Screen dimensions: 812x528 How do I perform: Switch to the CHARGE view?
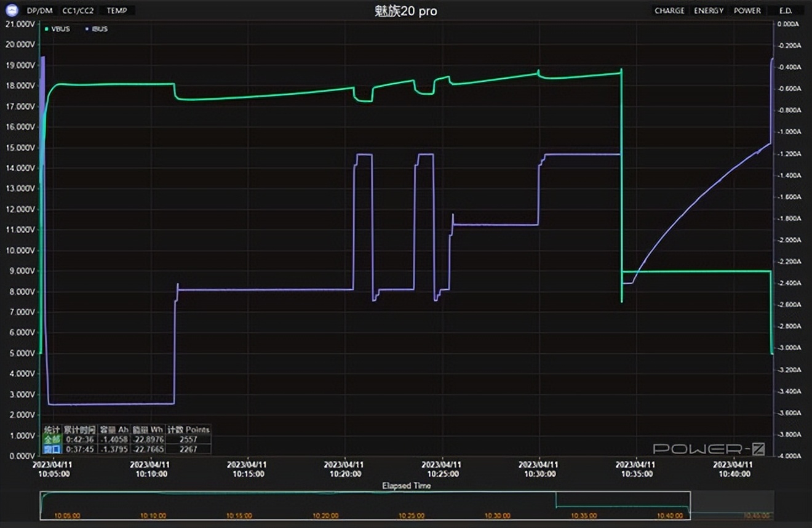(669, 10)
